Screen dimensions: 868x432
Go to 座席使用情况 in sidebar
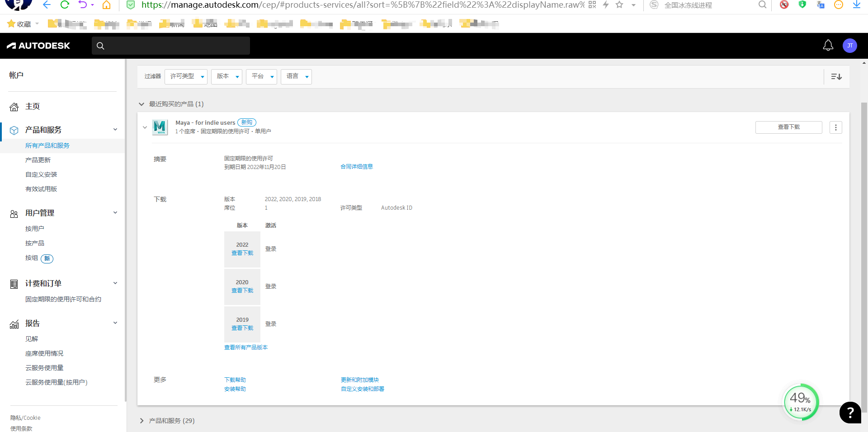point(44,353)
